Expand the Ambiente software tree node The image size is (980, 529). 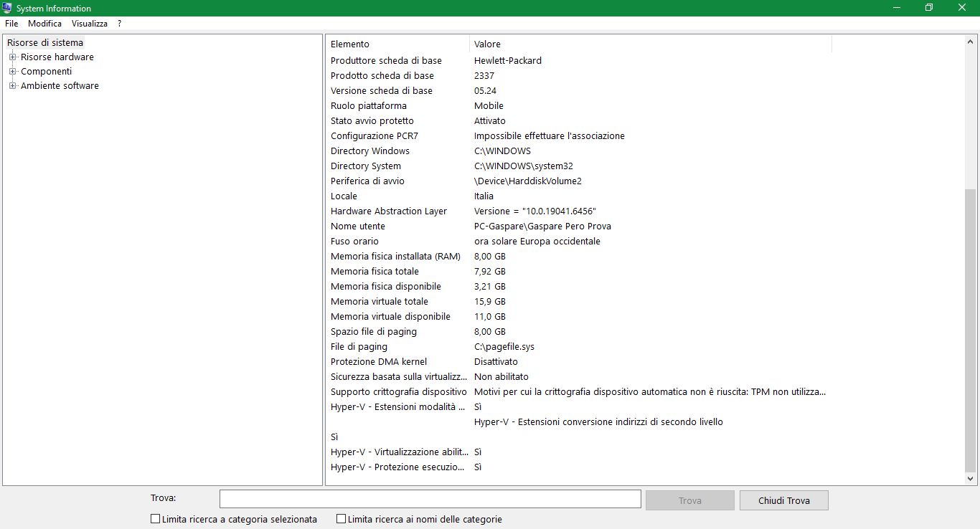tap(12, 85)
